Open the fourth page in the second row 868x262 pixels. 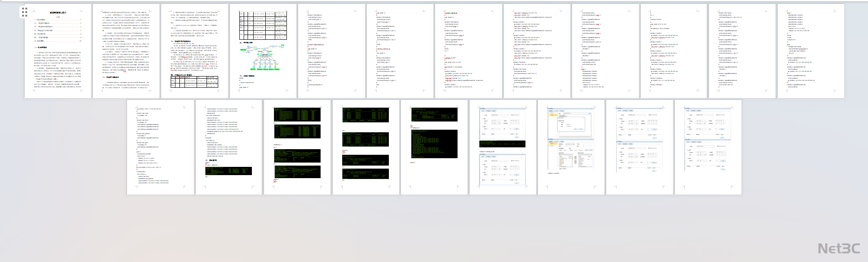[x=366, y=147]
